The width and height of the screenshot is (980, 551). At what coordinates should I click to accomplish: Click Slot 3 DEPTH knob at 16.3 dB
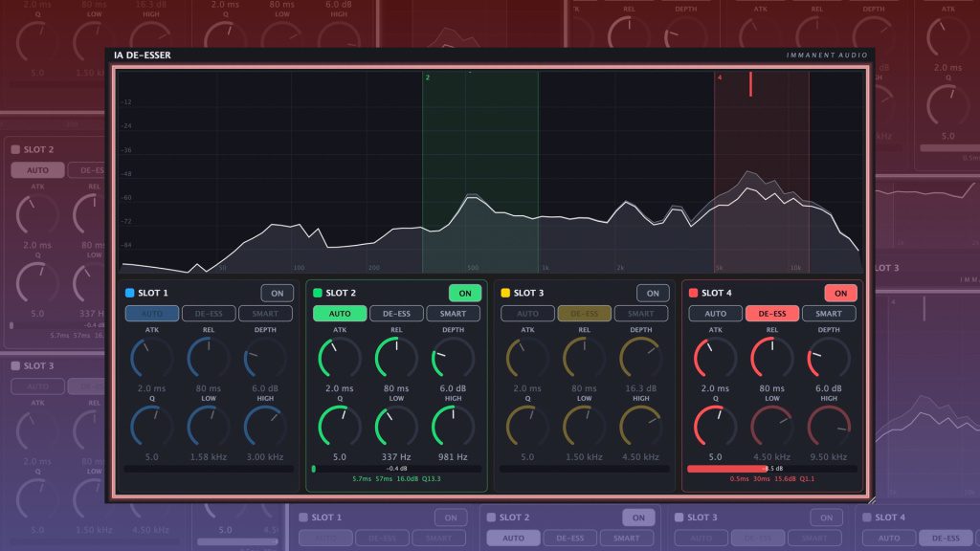point(640,358)
